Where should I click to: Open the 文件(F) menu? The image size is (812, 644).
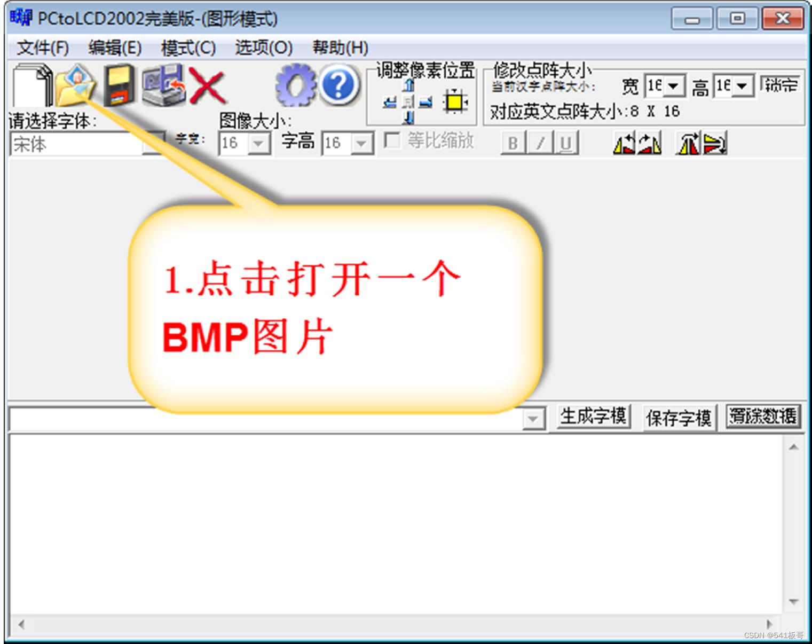point(43,48)
